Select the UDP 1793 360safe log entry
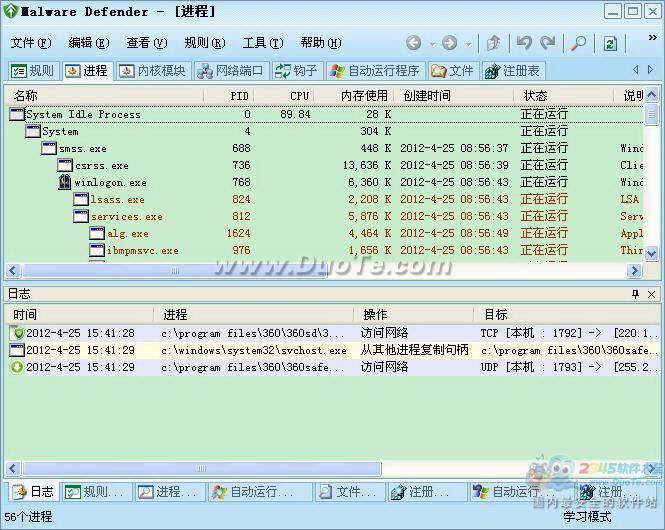This screenshot has width=665, height=530. coord(333,367)
